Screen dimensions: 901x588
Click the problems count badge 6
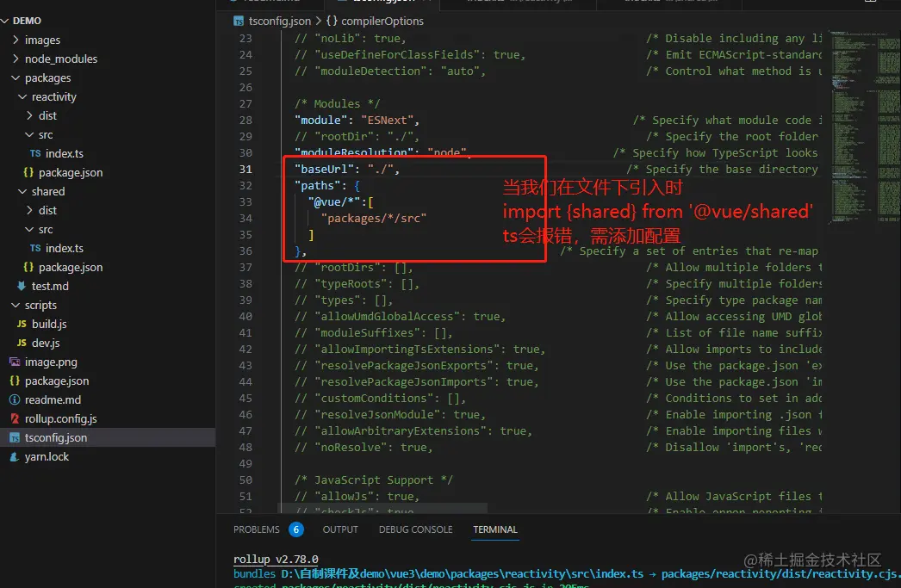(296, 529)
